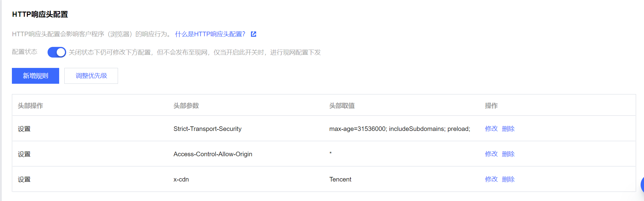Click the 调整优先级 button
The width and height of the screenshot is (644, 201).
[91, 76]
